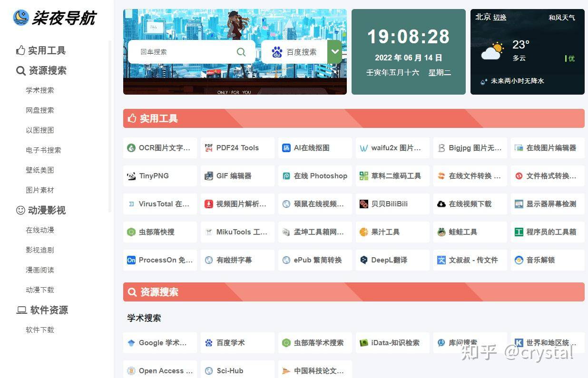This screenshot has height=378, width=588.
Task: Click the 文件格式转换 icon
Action: click(x=519, y=176)
